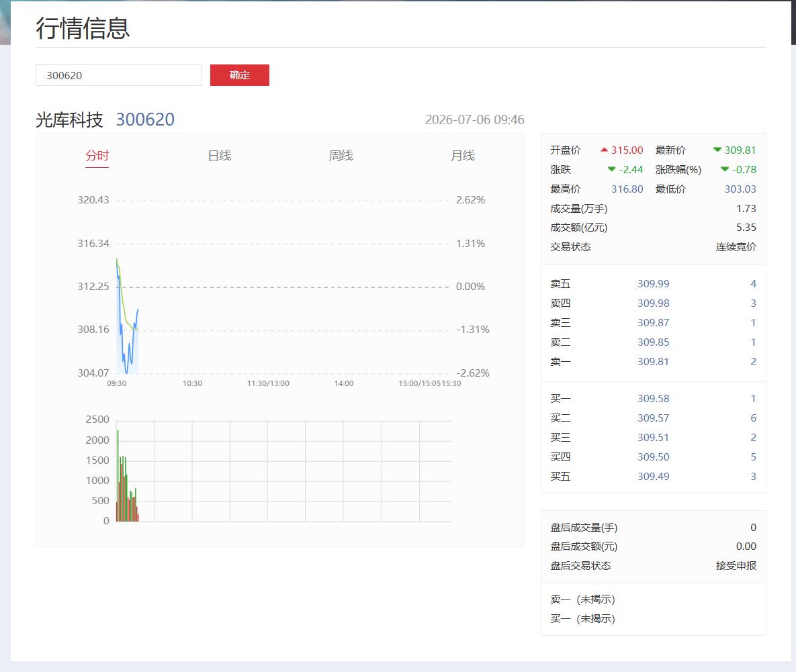This screenshot has width=796, height=672.
Task: Select the 周线 weekly chart tab
Action: pyautogui.click(x=341, y=156)
